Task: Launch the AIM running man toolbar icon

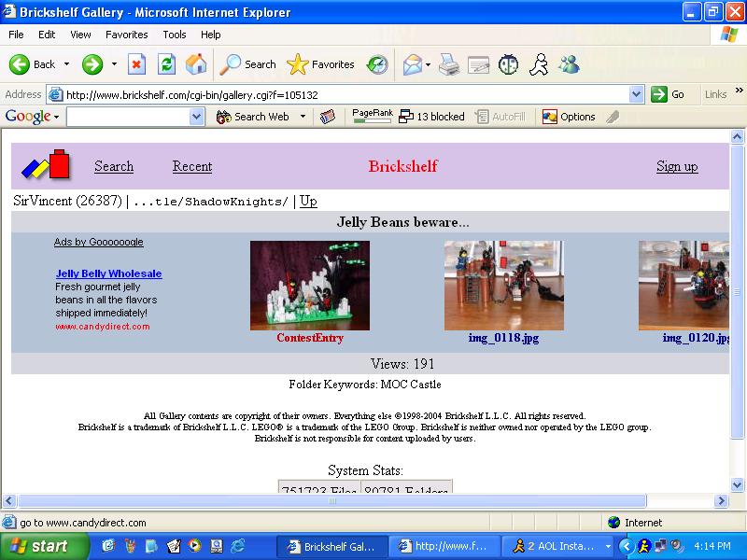Action: (539, 64)
